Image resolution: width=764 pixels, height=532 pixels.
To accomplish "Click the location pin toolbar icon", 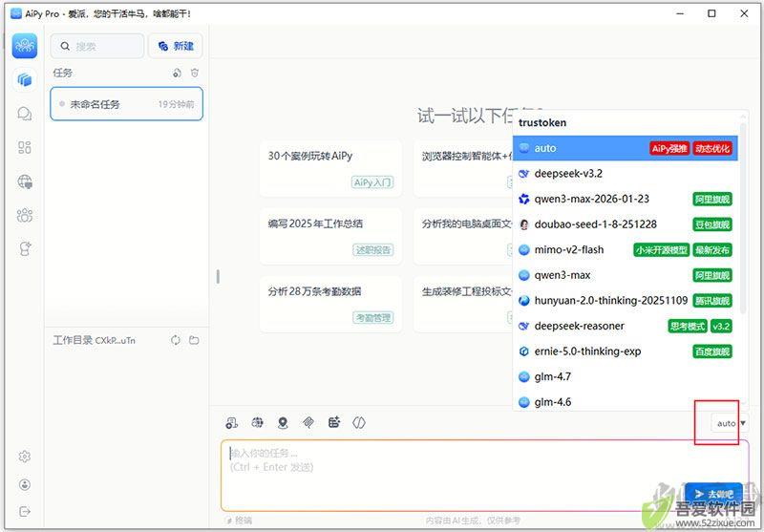I will tap(283, 423).
